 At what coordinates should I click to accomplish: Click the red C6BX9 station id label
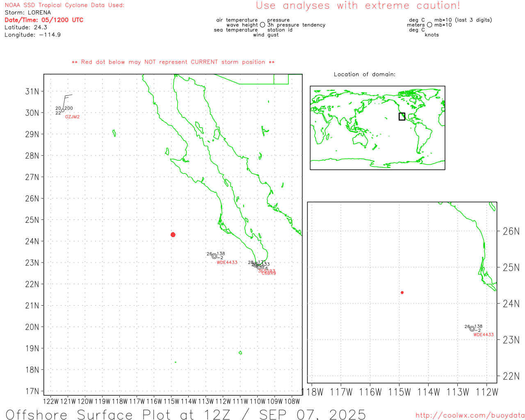tap(269, 273)
